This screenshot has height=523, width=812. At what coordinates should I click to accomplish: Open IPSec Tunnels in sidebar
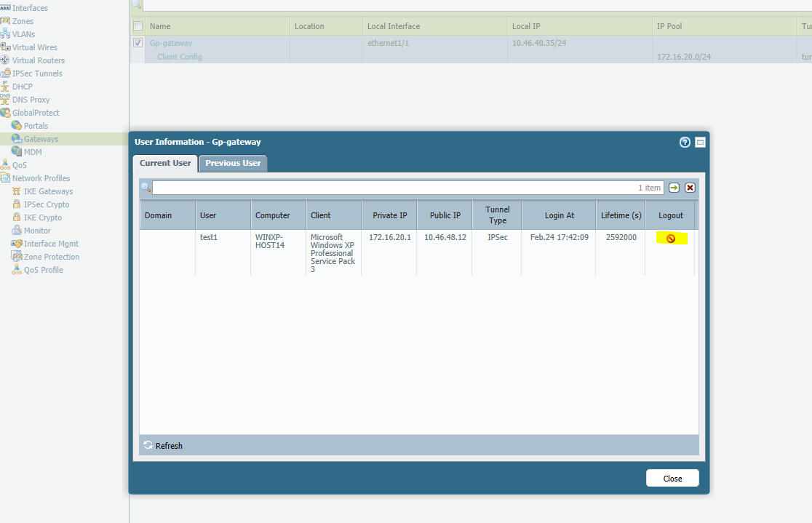tap(36, 73)
